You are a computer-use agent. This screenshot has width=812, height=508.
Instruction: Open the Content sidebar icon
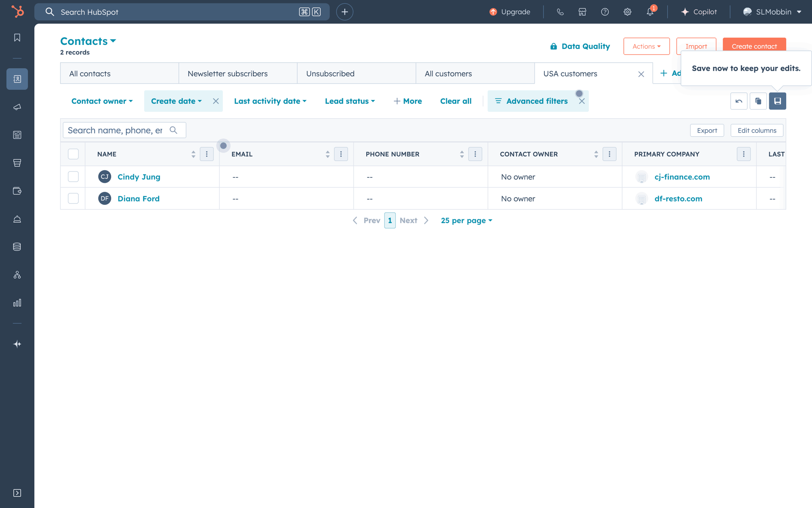pos(17,135)
